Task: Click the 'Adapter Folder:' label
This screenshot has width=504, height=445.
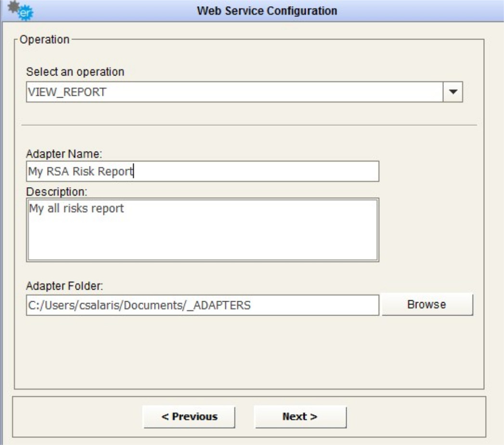Action: [64, 286]
